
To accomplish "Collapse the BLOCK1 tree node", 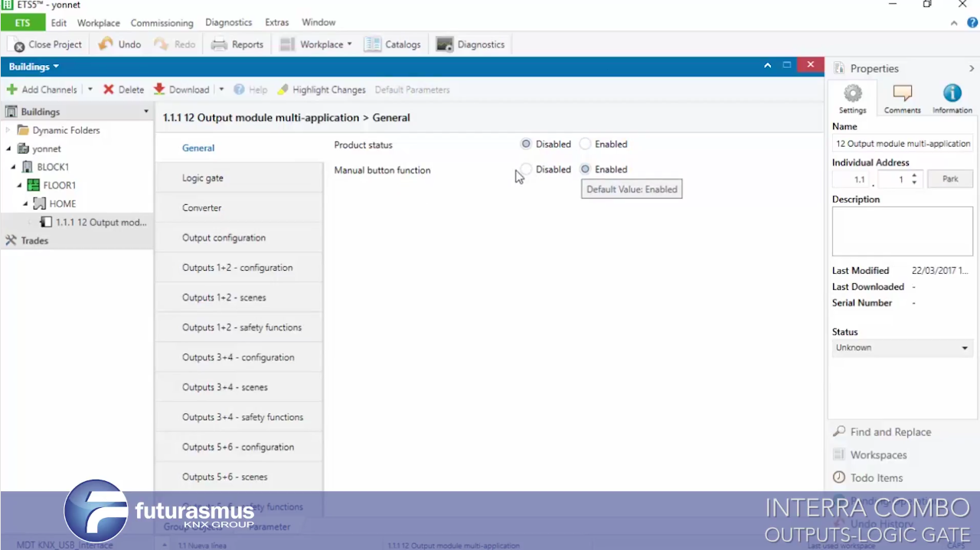I will pos(13,167).
